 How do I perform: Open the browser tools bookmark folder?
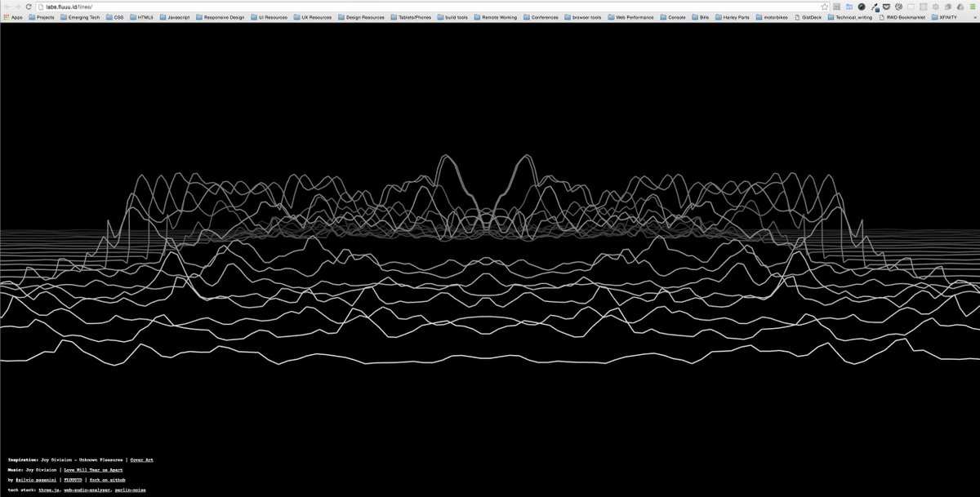582,17
